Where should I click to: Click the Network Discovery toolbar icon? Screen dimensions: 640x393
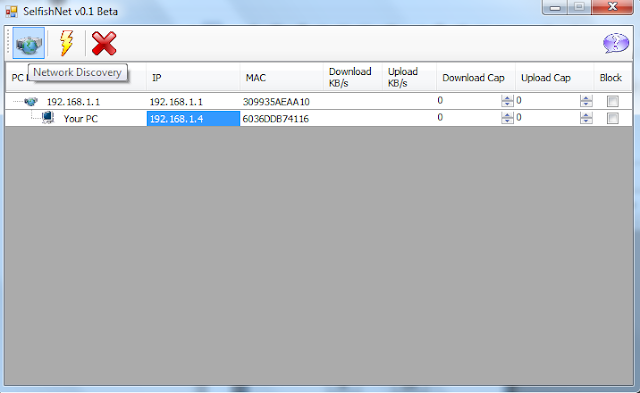(x=29, y=43)
